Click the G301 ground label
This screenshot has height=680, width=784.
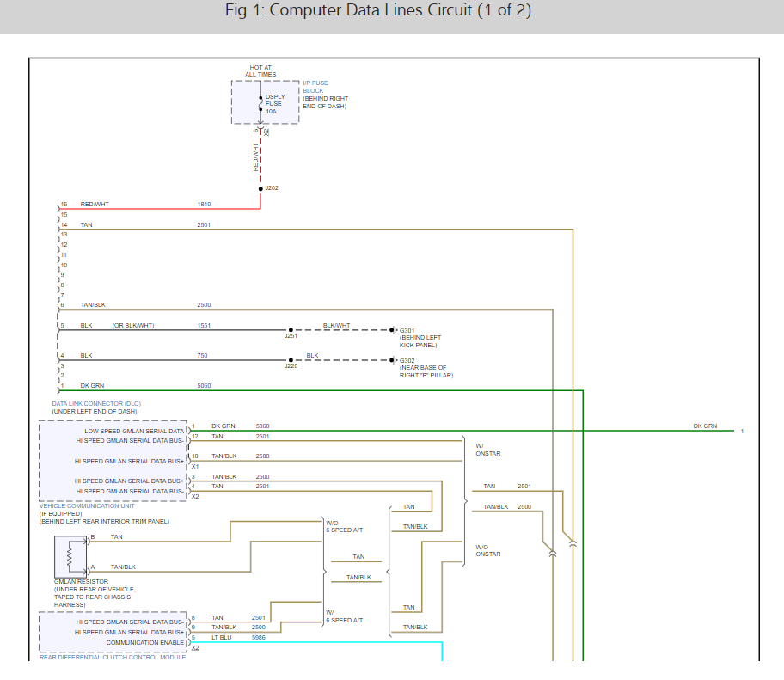click(407, 330)
